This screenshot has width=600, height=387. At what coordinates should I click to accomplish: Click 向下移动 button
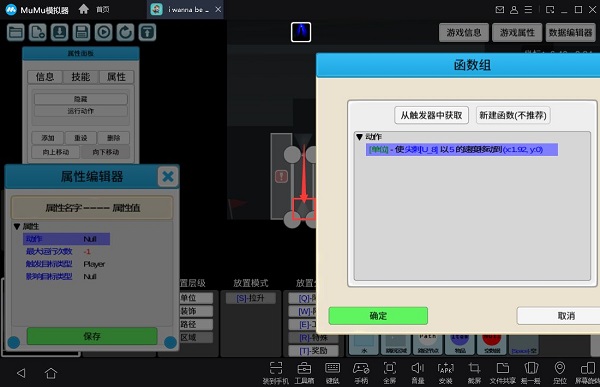click(x=106, y=152)
